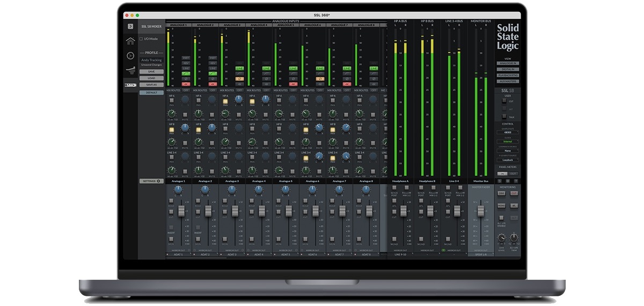Enable HP B send on Analogue 1
The image size is (644, 306).
coord(172,130)
